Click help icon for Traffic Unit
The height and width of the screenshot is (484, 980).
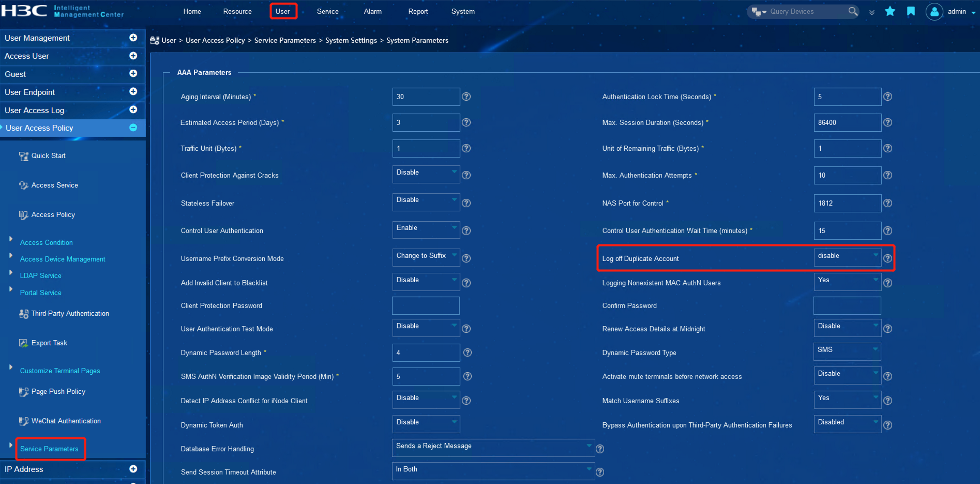[x=466, y=148]
